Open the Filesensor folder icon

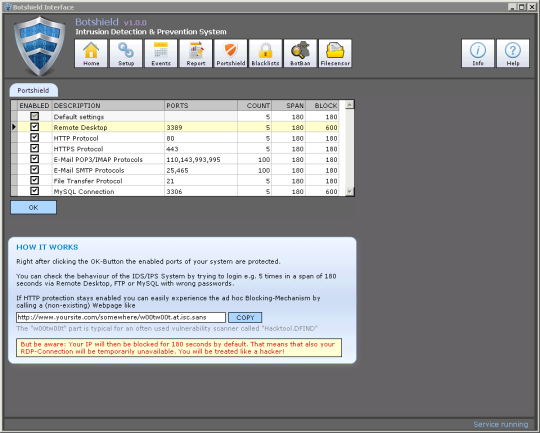(x=335, y=53)
